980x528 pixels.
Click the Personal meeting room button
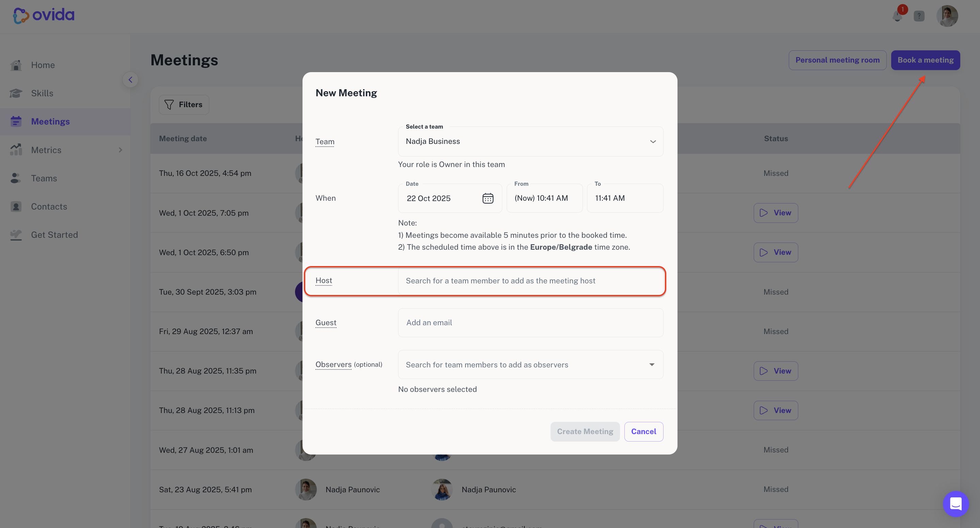click(837, 60)
